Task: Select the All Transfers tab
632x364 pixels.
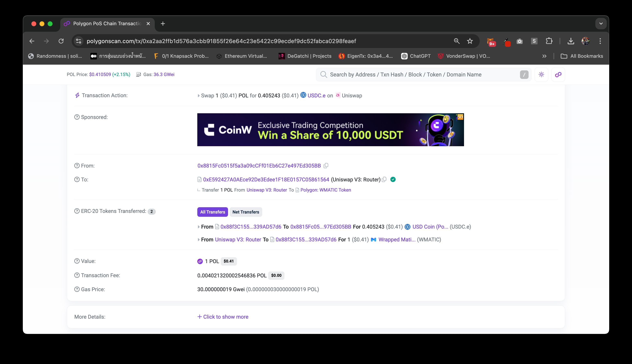Action: [x=213, y=212]
